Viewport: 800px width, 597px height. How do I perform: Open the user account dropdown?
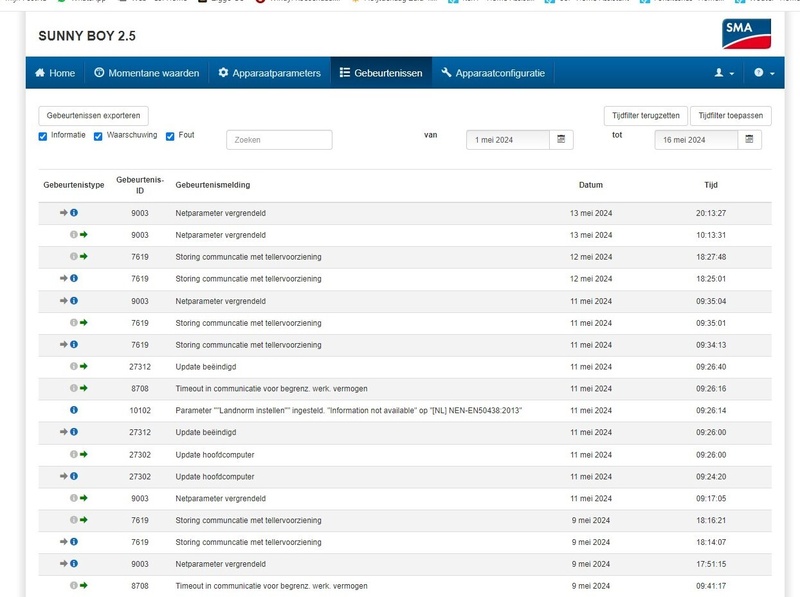pos(724,73)
